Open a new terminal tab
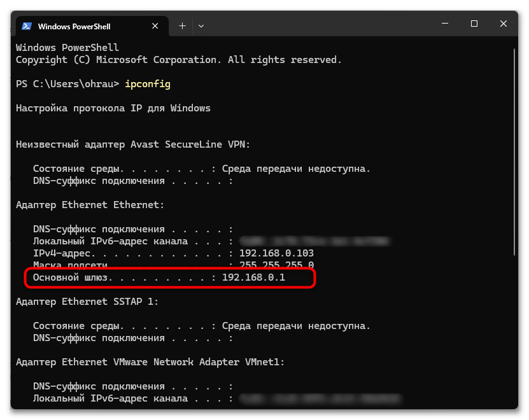The height and width of the screenshot is (420, 529). pyautogui.click(x=182, y=26)
